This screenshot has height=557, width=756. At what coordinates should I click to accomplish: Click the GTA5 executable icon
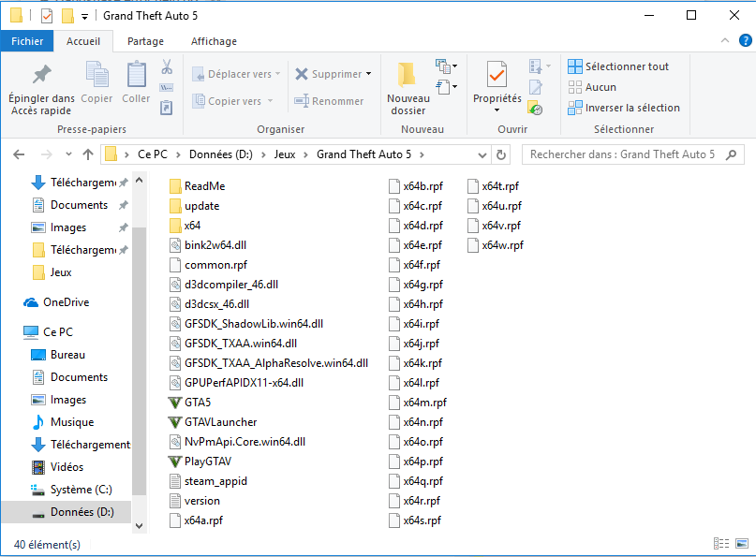point(174,403)
